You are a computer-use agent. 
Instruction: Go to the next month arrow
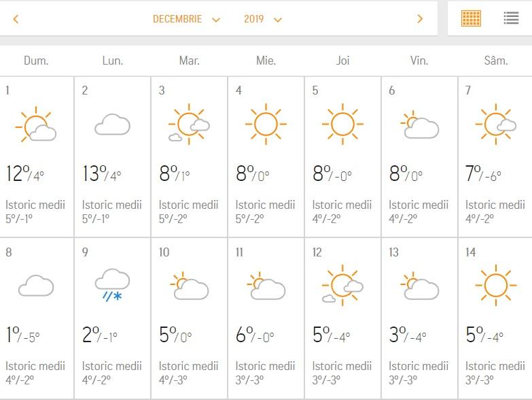pyautogui.click(x=420, y=19)
